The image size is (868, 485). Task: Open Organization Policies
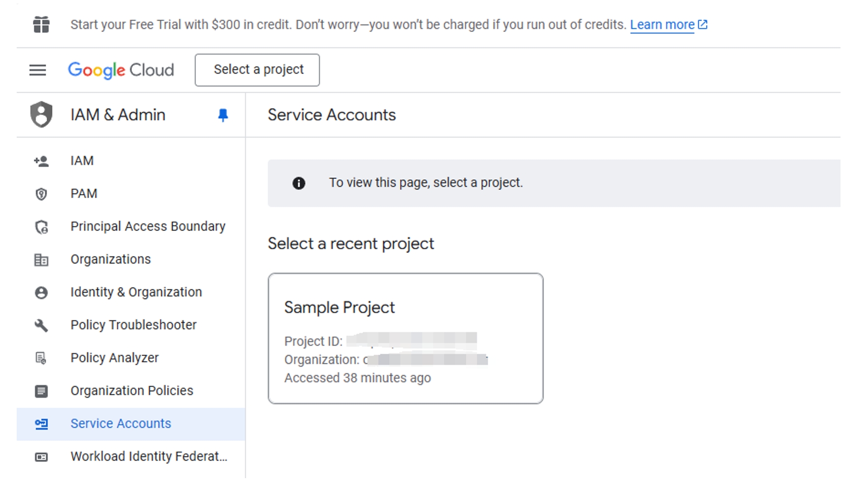(131, 391)
